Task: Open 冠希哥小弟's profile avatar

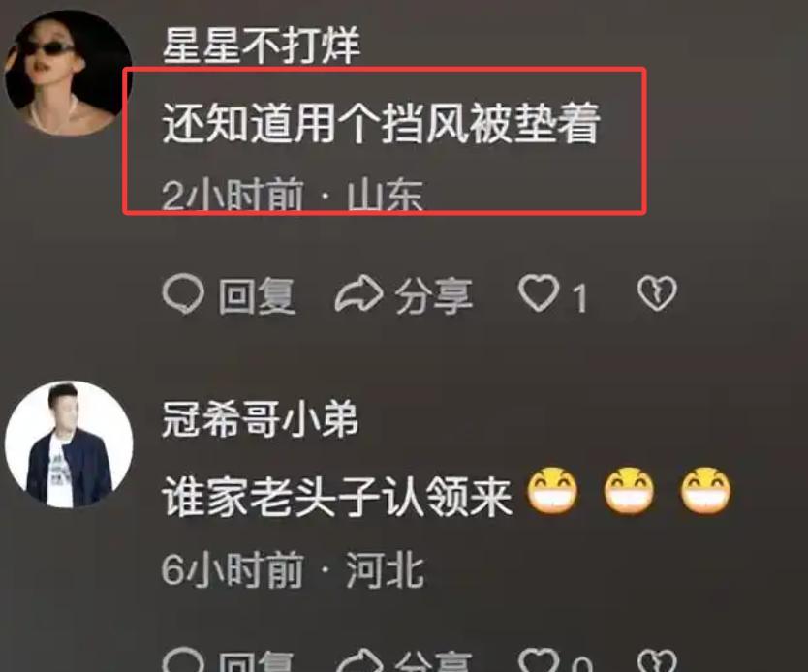Action: point(69,444)
